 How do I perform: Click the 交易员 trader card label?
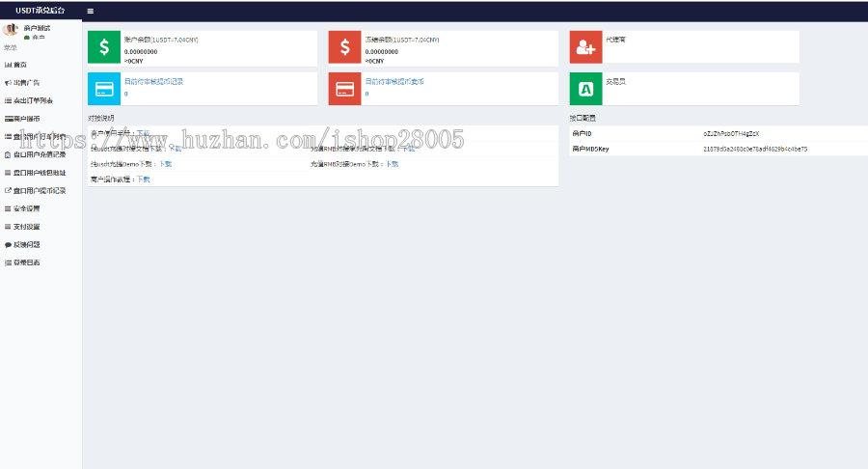pos(615,81)
